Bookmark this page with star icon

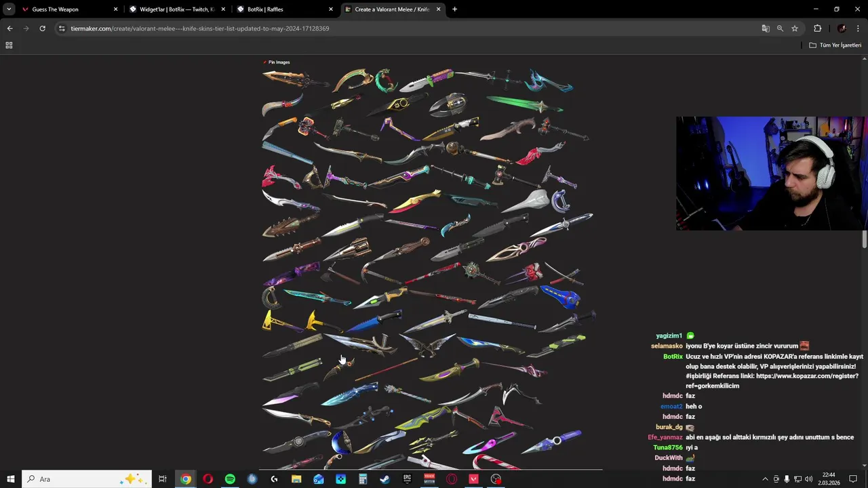tap(795, 28)
